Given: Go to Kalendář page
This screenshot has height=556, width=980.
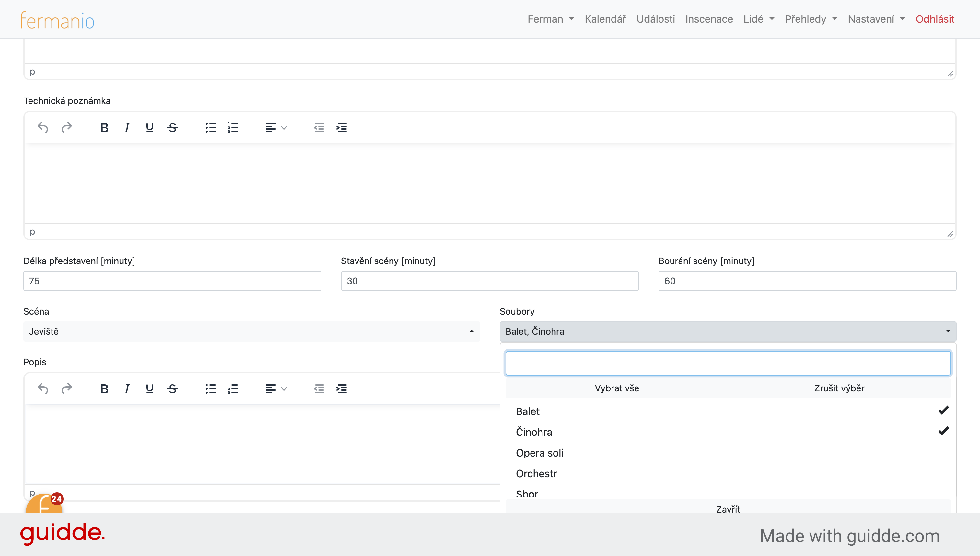Looking at the screenshot, I should (x=605, y=19).
